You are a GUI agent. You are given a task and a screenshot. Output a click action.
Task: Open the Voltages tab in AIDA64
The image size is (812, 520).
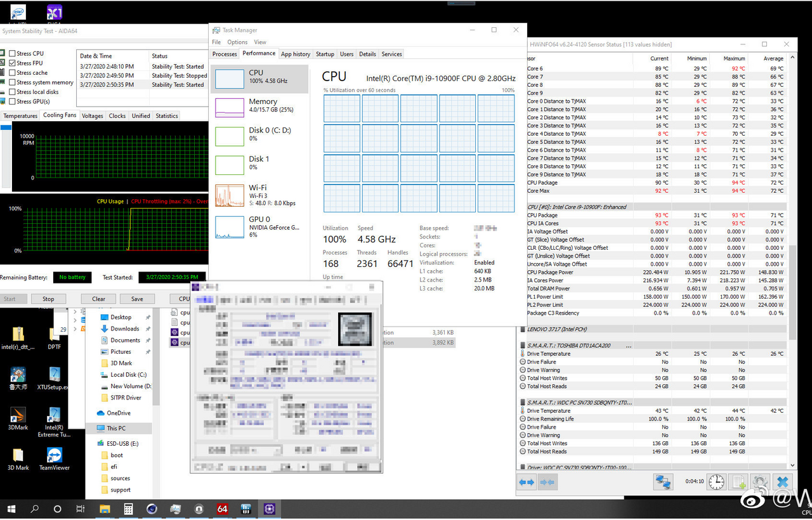click(93, 116)
